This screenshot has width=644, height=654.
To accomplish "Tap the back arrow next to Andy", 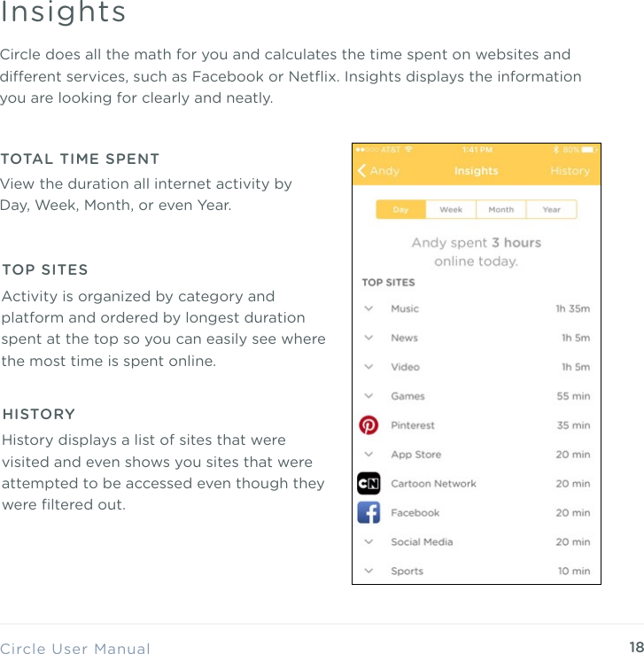I will 362,171.
